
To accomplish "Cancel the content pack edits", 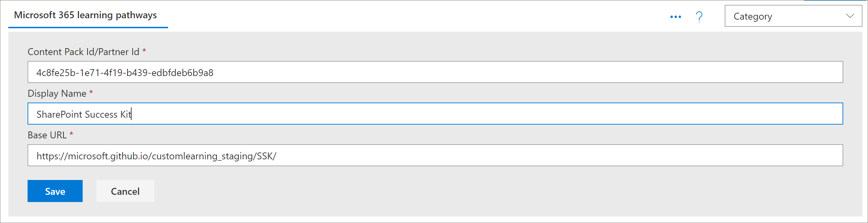I will (x=125, y=191).
